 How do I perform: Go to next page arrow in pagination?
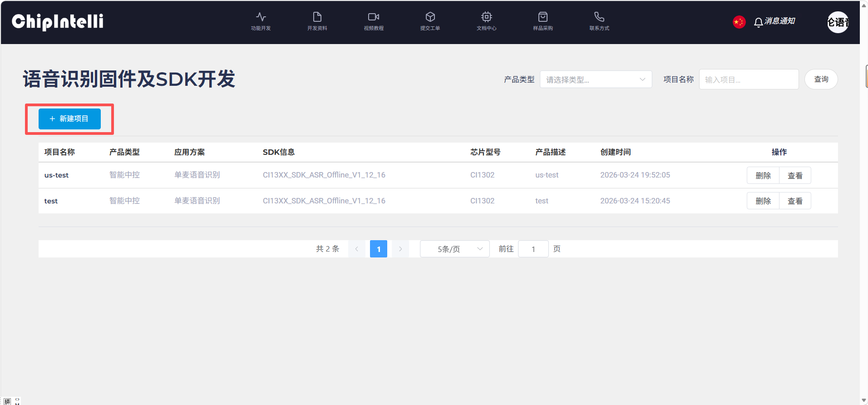[x=400, y=249]
